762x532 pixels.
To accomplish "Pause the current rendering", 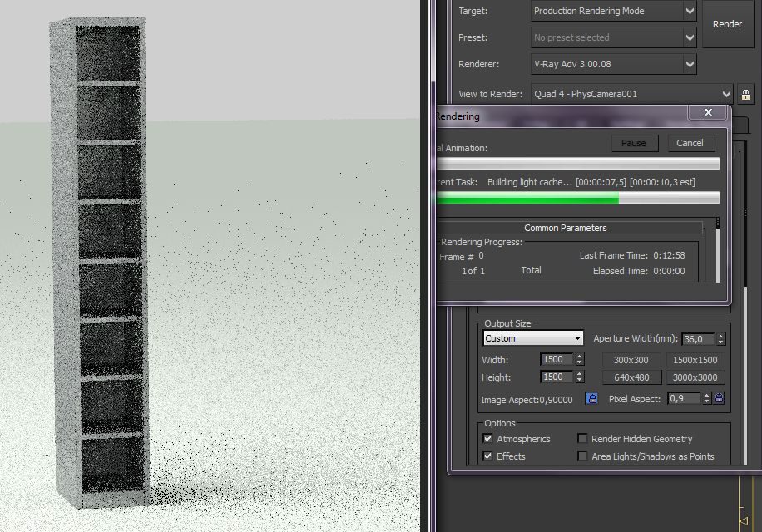I will (634, 143).
